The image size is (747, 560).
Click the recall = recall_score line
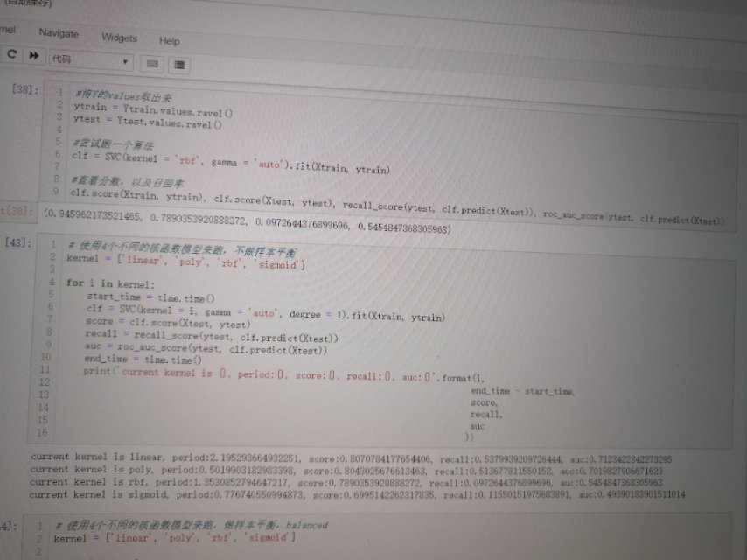pos(212,336)
